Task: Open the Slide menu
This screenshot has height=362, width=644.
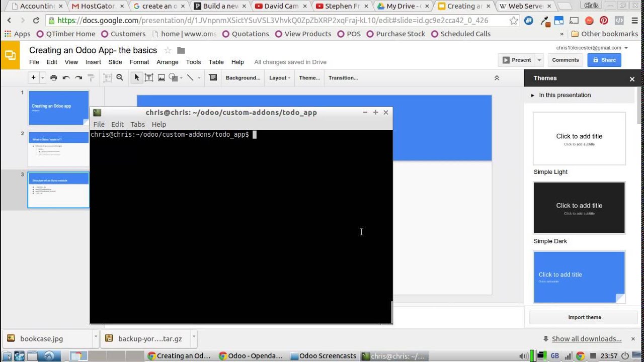Action: click(115, 62)
